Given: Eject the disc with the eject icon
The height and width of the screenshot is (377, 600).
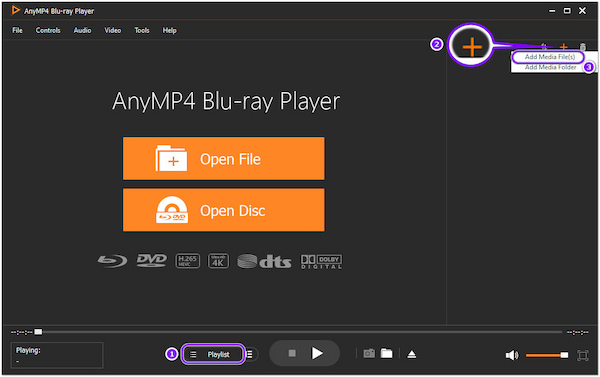Looking at the screenshot, I should [412, 354].
